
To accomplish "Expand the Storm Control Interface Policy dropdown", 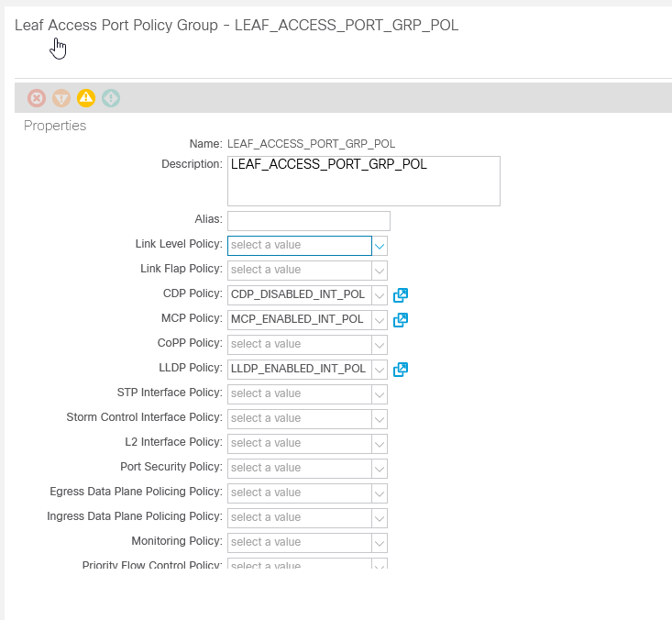I will point(380,419).
